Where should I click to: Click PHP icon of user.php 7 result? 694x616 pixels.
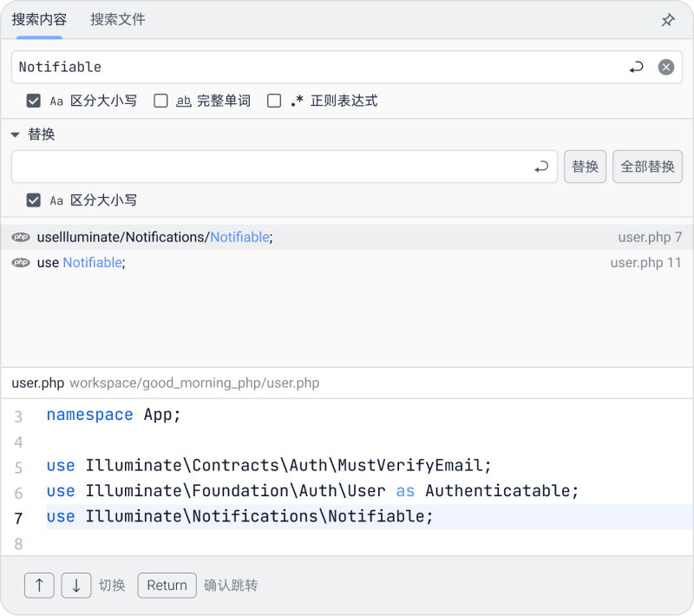[20, 237]
